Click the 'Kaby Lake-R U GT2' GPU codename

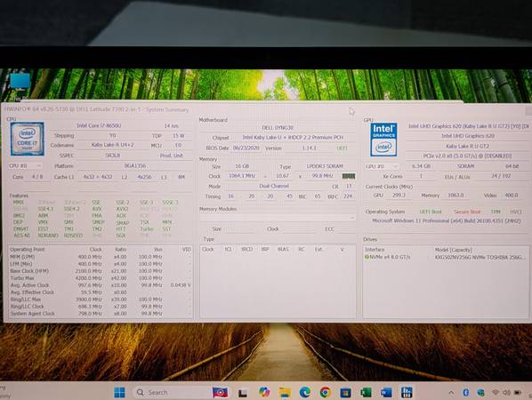click(x=467, y=146)
